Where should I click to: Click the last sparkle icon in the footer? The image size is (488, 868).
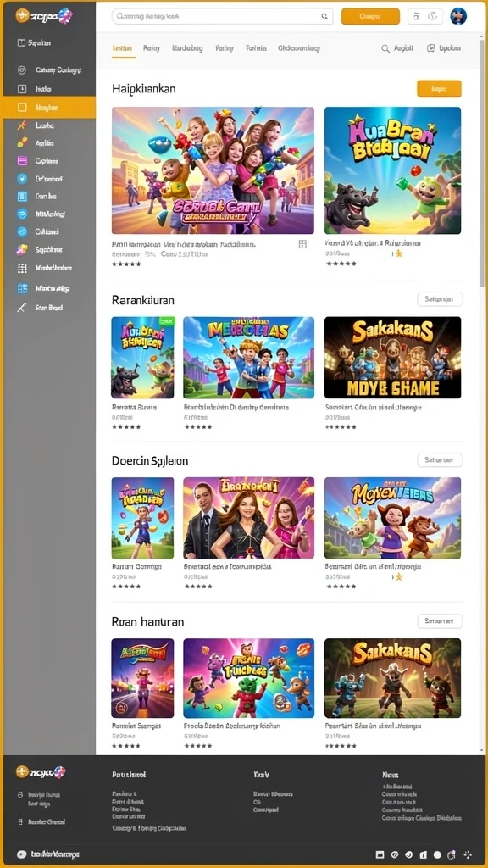click(468, 854)
